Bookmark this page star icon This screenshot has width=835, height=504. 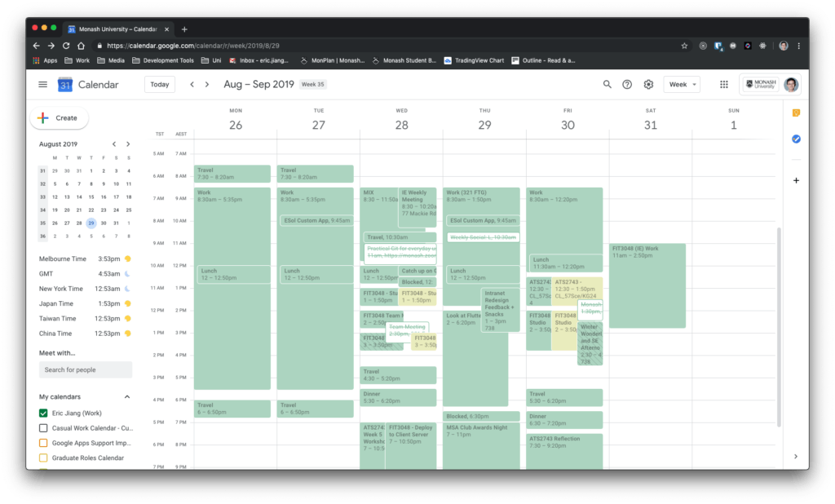point(684,46)
